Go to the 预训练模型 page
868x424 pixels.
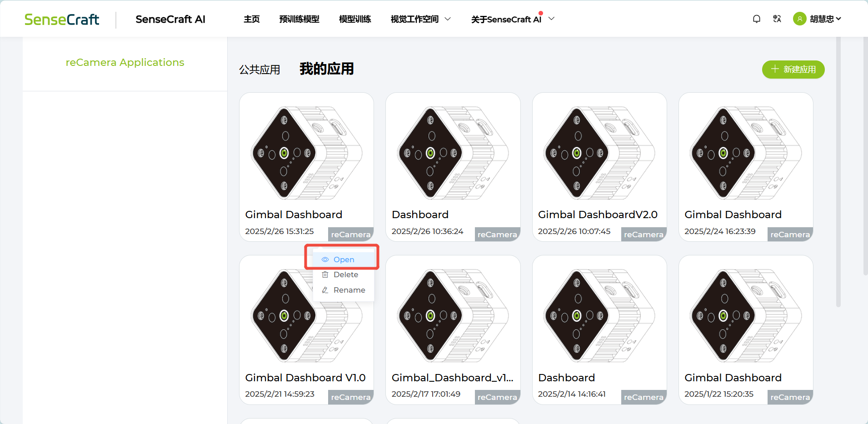coord(299,19)
